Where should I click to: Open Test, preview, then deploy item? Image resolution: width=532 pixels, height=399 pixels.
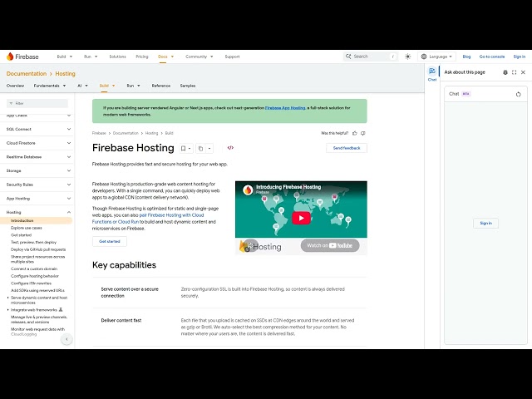33,242
